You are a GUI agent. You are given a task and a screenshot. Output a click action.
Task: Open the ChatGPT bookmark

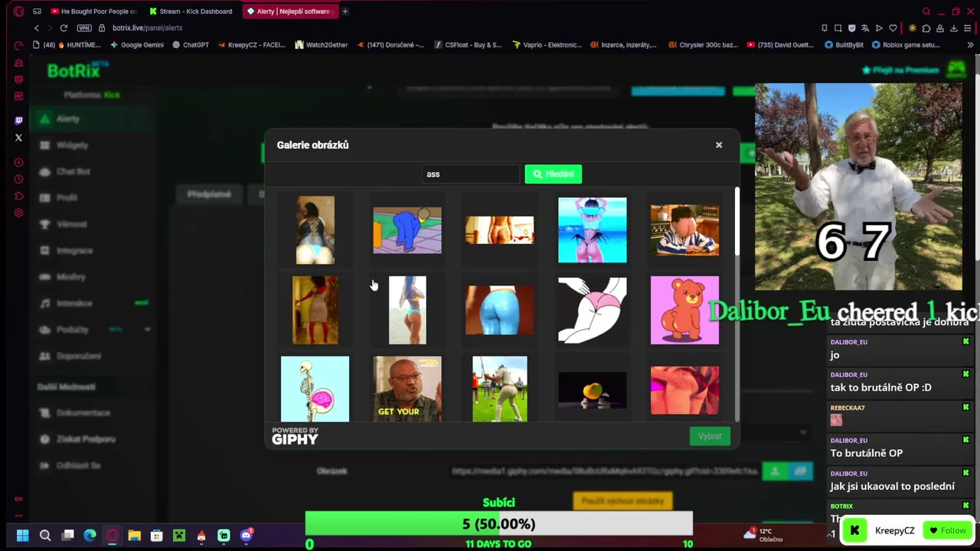191,45
